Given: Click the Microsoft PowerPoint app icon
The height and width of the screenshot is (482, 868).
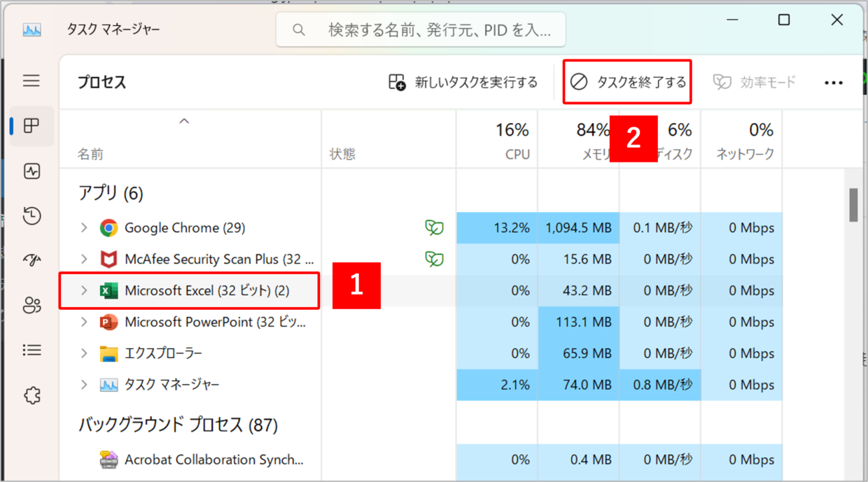Looking at the screenshot, I should [x=108, y=322].
